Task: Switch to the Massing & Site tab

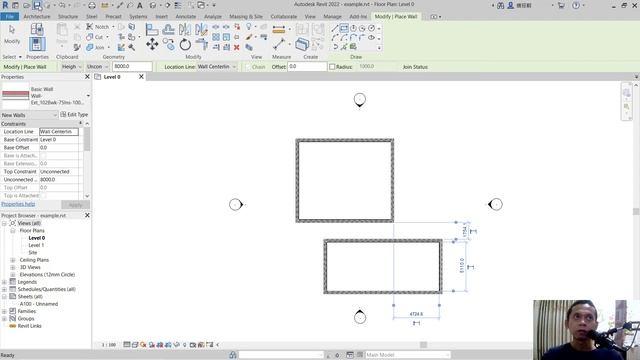Action: pos(246,17)
